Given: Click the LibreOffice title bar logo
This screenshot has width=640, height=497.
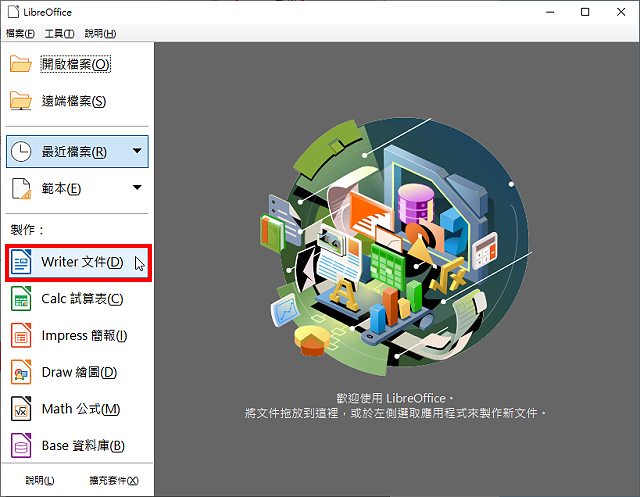Looking at the screenshot, I should (13, 12).
